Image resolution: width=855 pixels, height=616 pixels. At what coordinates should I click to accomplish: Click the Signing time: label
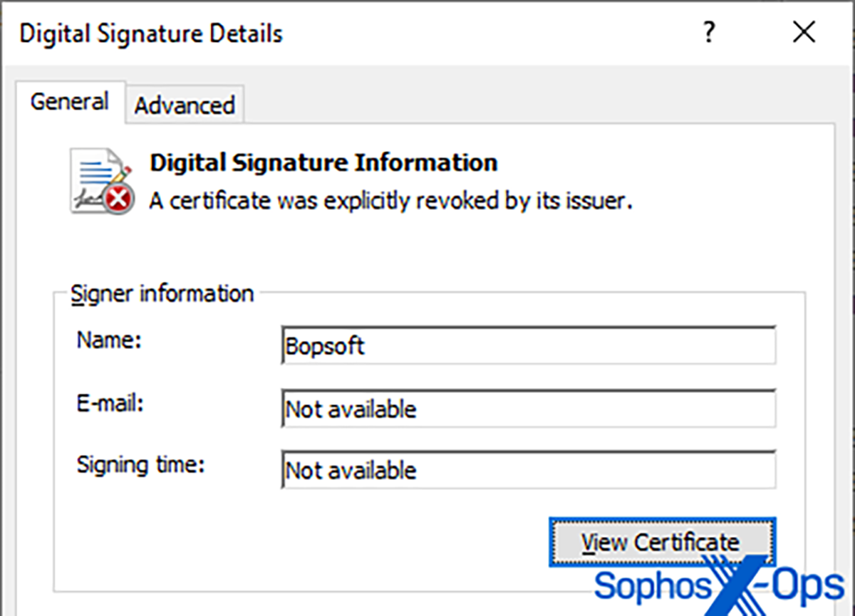[141, 465]
